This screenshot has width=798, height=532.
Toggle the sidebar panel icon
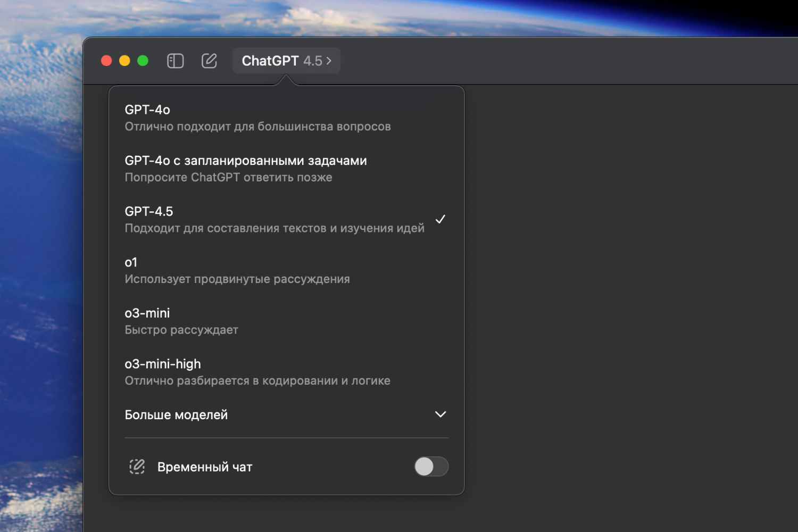tap(175, 61)
